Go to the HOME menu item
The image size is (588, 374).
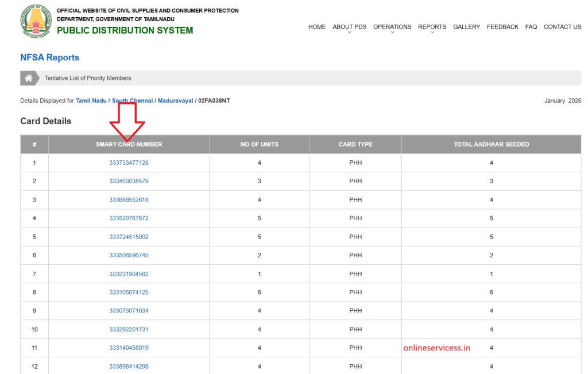coord(317,27)
